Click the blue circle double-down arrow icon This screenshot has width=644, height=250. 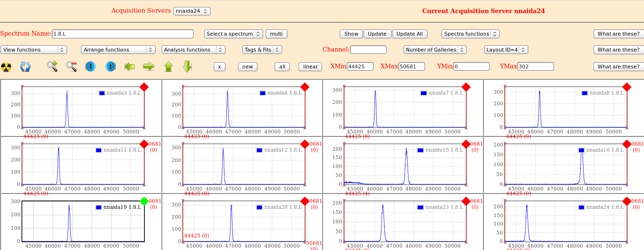click(90, 66)
